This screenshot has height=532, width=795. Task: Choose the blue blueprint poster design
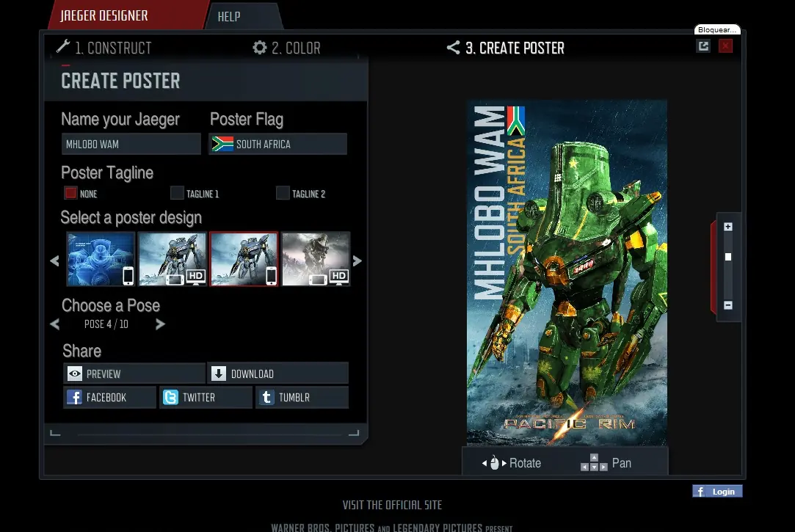click(101, 259)
